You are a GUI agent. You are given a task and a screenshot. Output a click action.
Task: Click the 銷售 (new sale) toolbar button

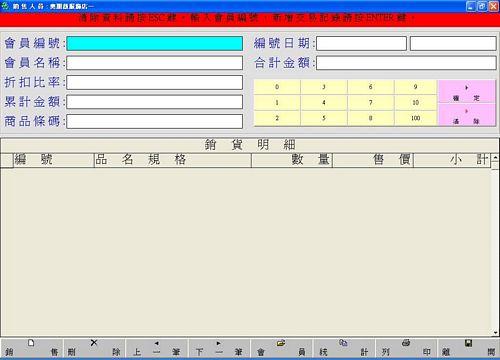[x=32, y=348]
